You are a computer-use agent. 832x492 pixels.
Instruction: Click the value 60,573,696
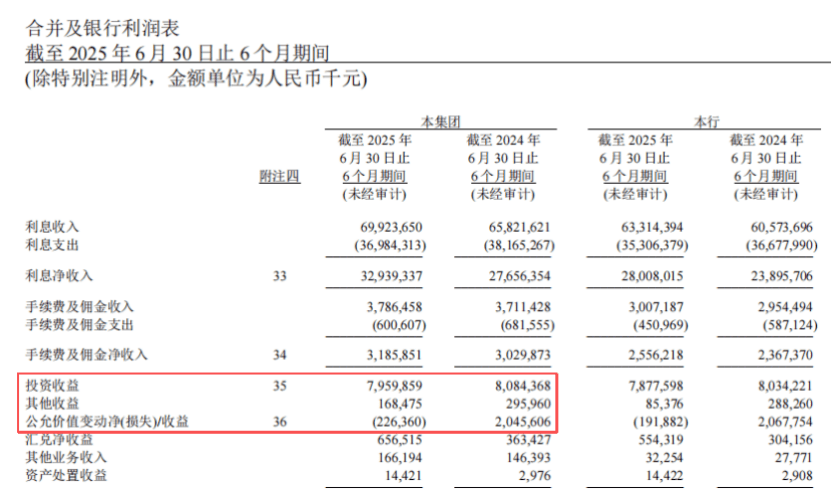click(x=782, y=227)
